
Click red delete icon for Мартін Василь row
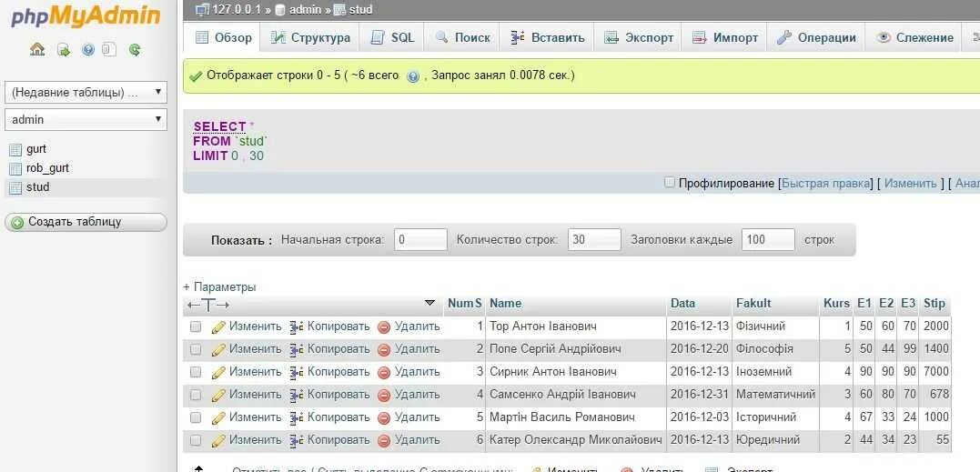point(384,417)
